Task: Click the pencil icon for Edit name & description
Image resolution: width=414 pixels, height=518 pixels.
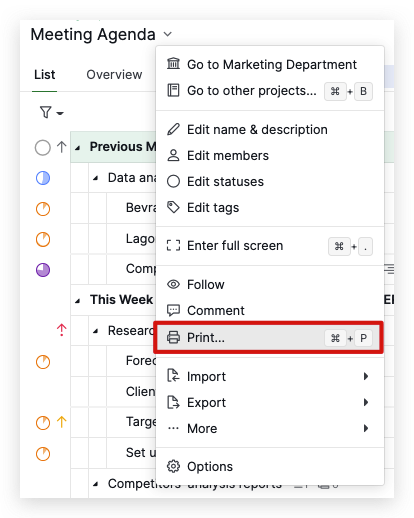Action: point(173,129)
